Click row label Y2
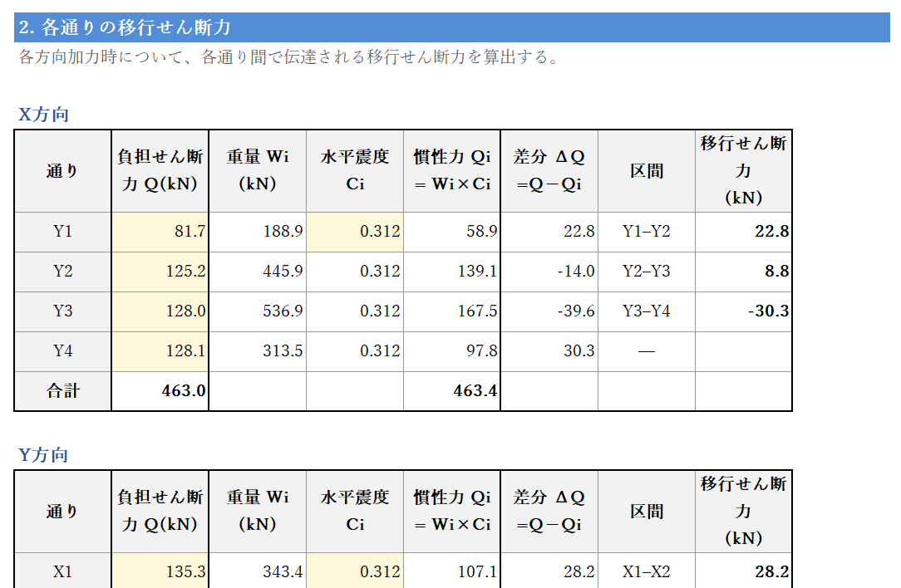The image size is (901, 588). [x=62, y=272]
